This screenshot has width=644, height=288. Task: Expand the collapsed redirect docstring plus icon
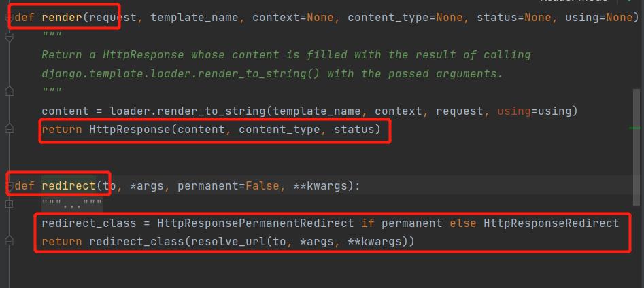pos(9,204)
